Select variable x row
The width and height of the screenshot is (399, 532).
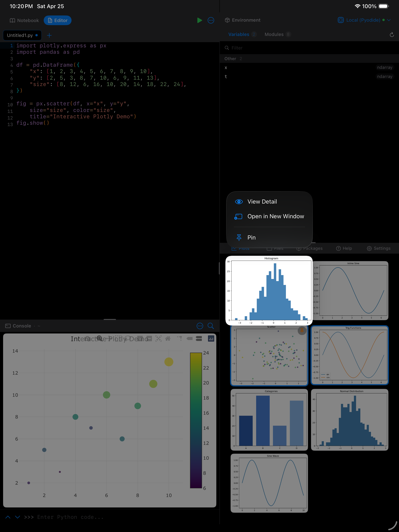tap(309, 68)
